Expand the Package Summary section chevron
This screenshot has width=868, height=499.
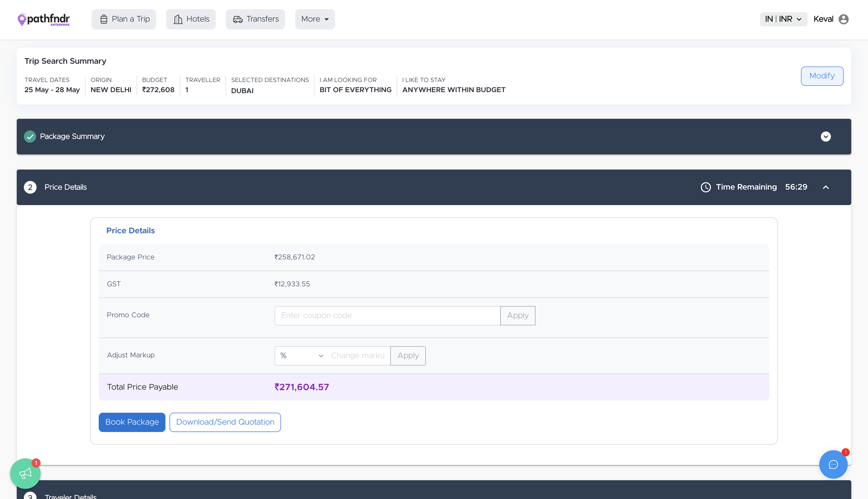pos(826,136)
